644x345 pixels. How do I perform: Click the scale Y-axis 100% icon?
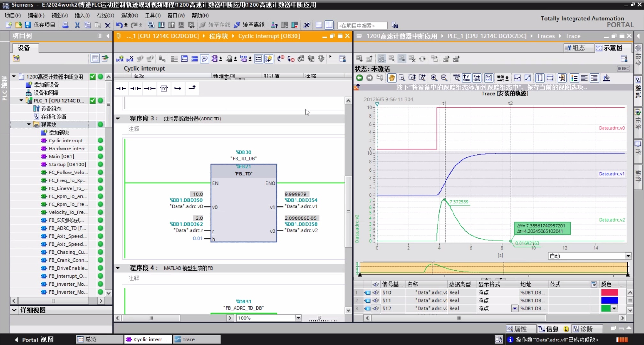point(466,78)
